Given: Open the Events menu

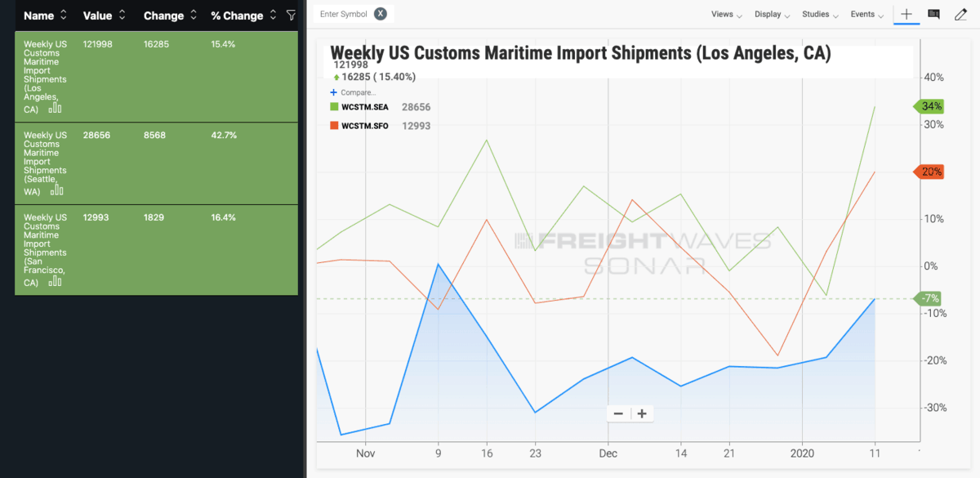Looking at the screenshot, I should (866, 15).
